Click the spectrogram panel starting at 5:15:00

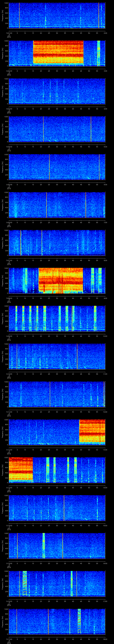(57, 546)
